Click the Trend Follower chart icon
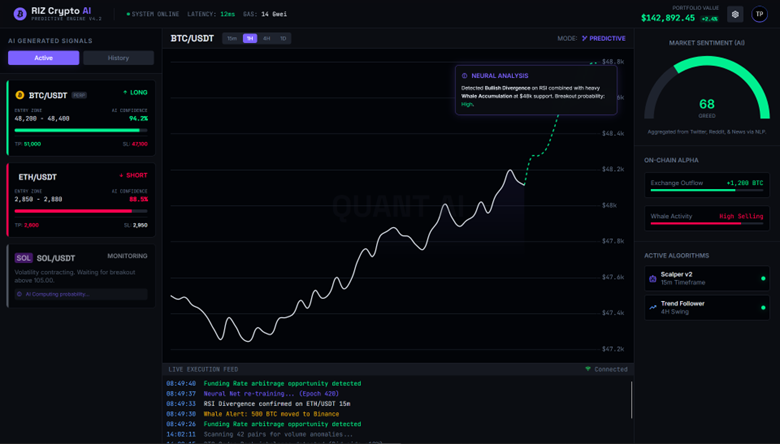This screenshot has width=780, height=444. coord(653,308)
